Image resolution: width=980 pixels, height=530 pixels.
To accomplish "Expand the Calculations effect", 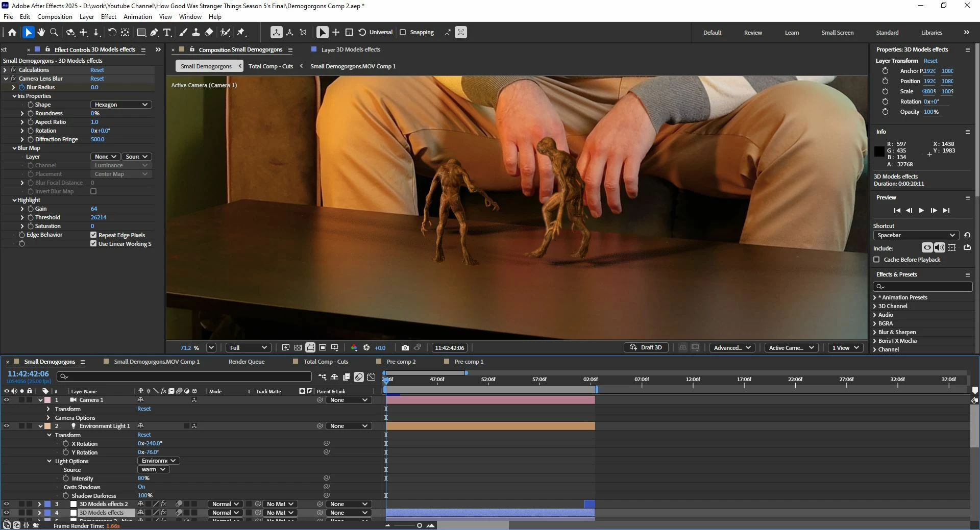I will (x=5, y=70).
